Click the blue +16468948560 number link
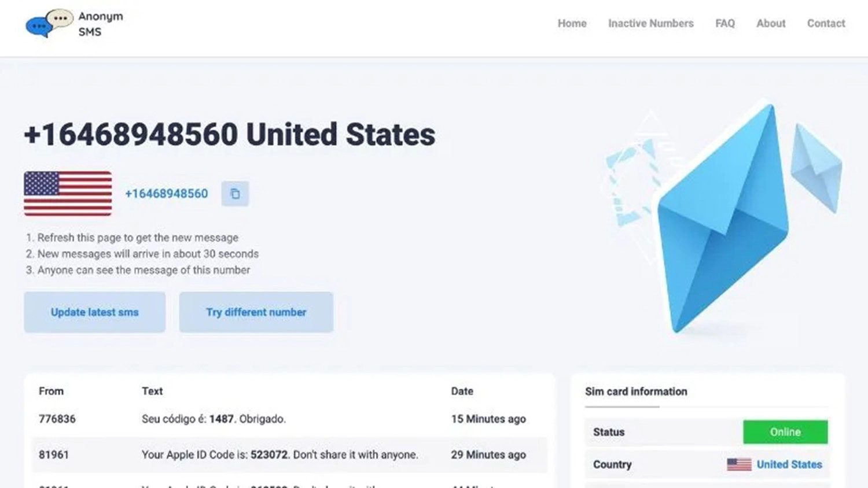868x488 pixels. pyautogui.click(x=167, y=194)
